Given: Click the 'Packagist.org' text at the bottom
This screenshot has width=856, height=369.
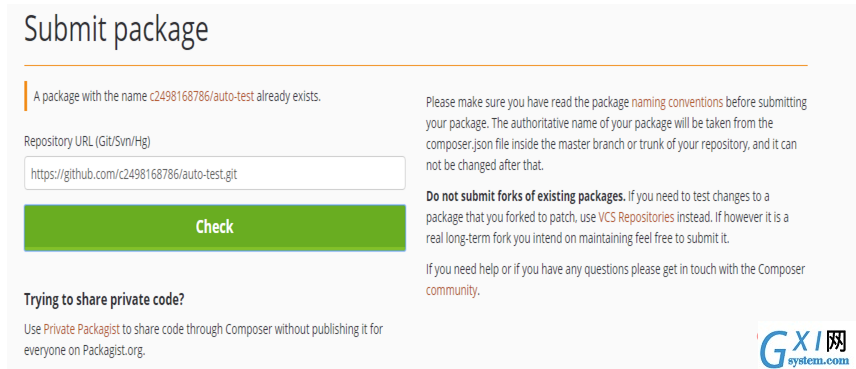Looking at the screenshot, I should 114,350.
